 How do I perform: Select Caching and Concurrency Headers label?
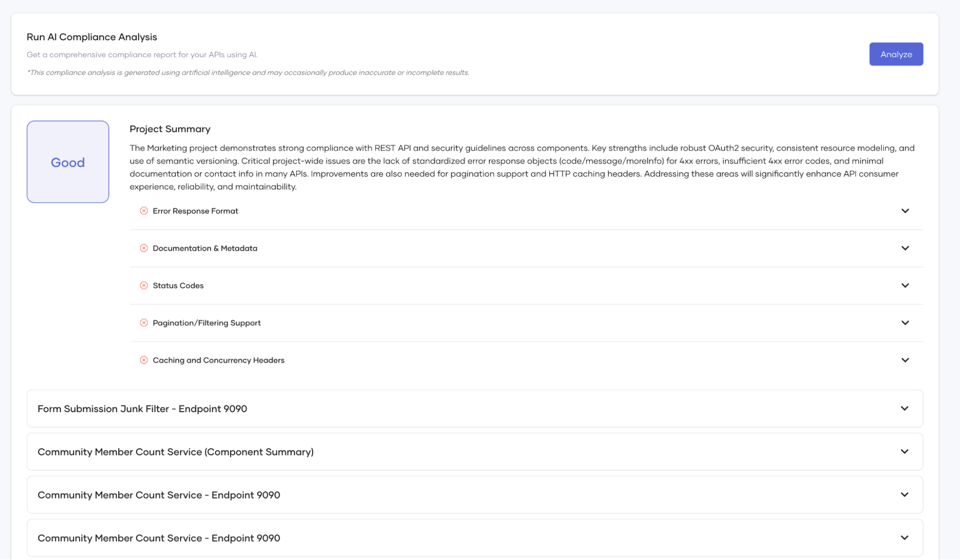point(218,360)
